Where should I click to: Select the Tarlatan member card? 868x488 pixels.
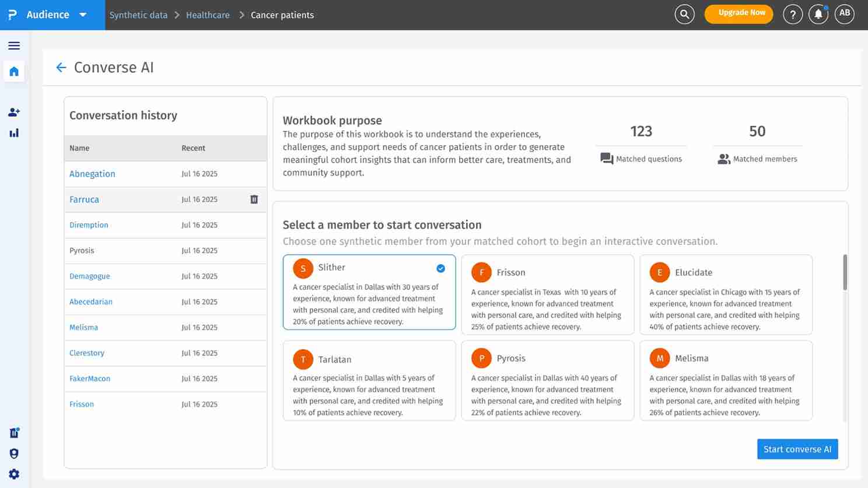coord(369,381)
